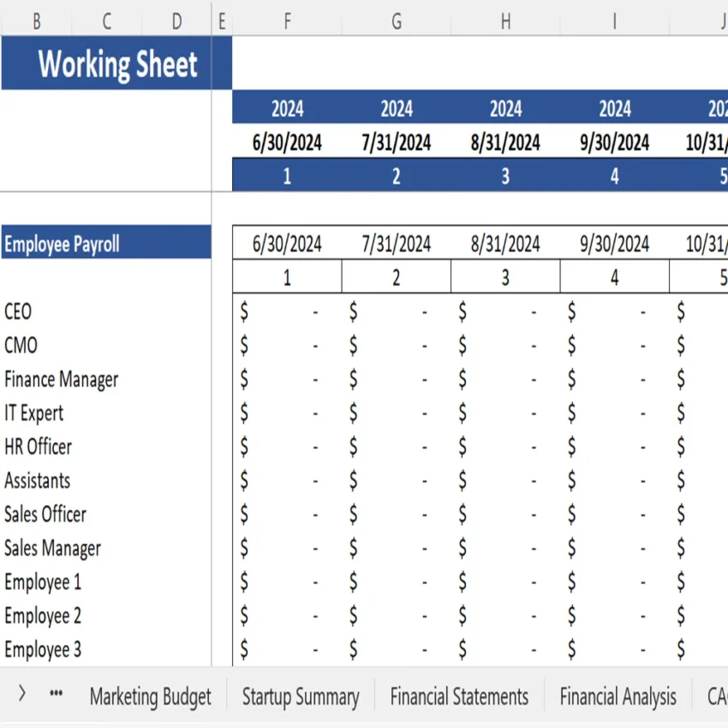Go to the Financial Analysis sheet
The width and height of the screenshot is (728, 728).
tap(618, 696)
